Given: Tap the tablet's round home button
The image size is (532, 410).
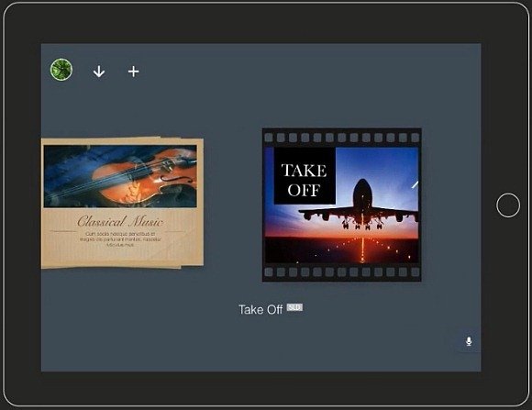Looking at the screenshot, I should [x=508, y=205].
